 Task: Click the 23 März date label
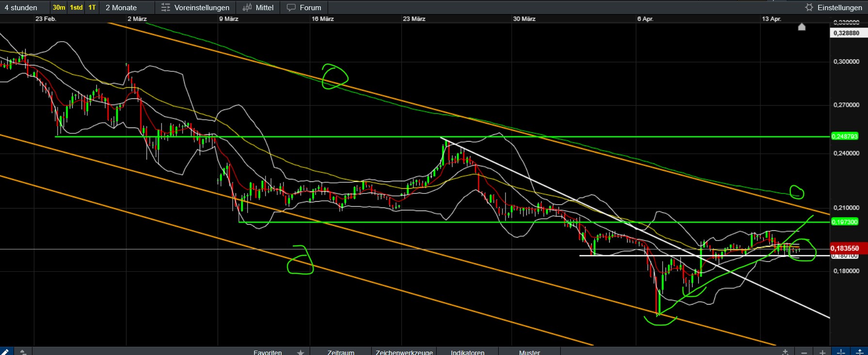[x=414, y=19]
